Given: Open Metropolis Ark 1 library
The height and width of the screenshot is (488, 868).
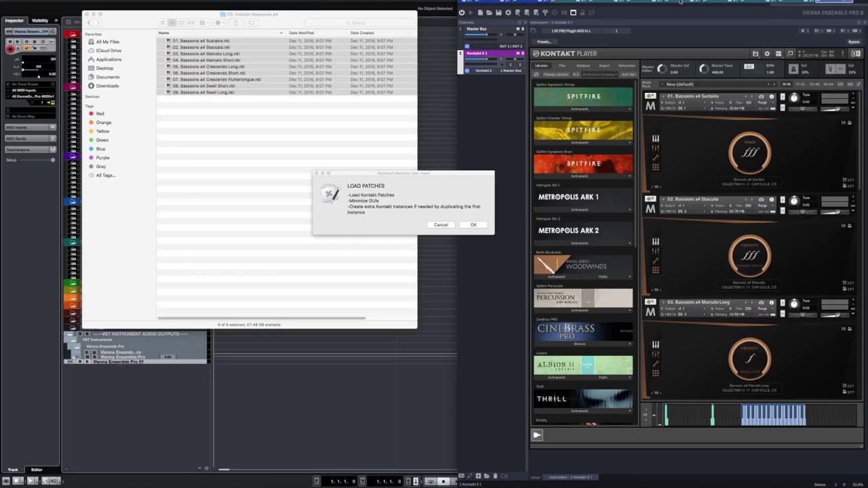Looking at the screenshot, I should pos(583,197).
